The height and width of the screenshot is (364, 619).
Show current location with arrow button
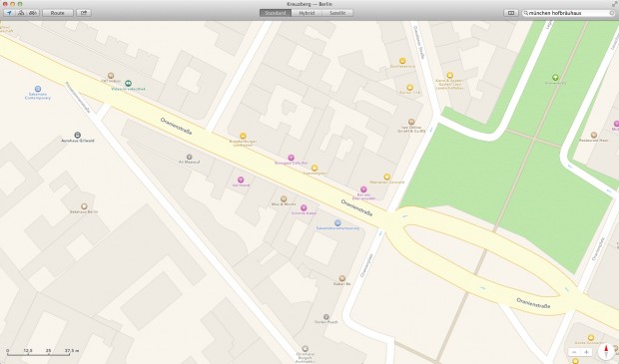(9, 13)
